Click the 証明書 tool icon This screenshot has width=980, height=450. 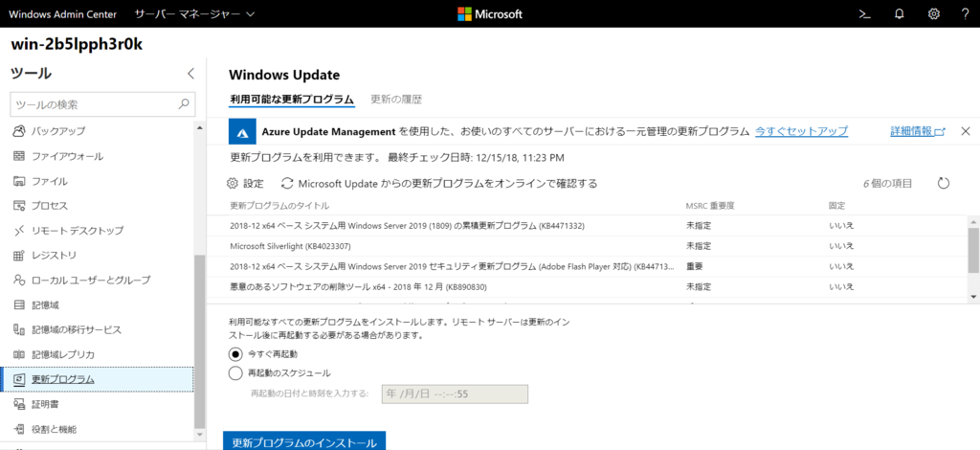[19, 404]
